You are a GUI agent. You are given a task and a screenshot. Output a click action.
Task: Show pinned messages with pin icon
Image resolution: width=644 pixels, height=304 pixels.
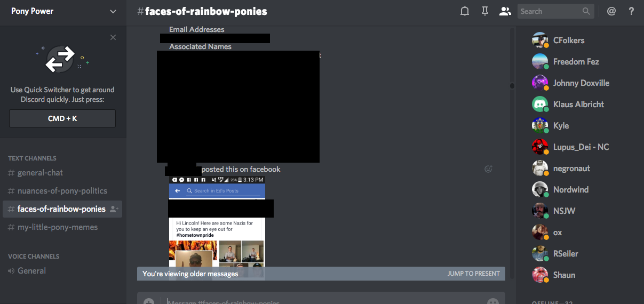tap(485, 11)
